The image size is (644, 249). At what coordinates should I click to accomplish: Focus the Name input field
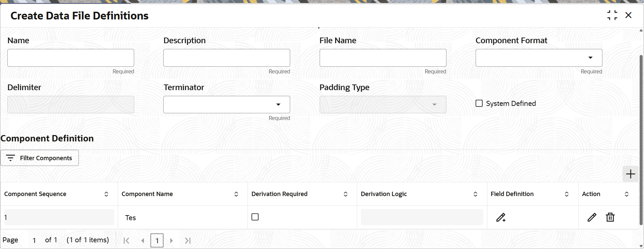click(x=71, y=58)
